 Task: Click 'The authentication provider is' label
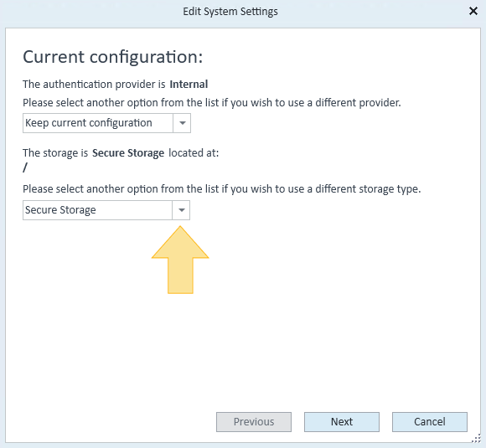pyautogui.click(x=94, y=85)
